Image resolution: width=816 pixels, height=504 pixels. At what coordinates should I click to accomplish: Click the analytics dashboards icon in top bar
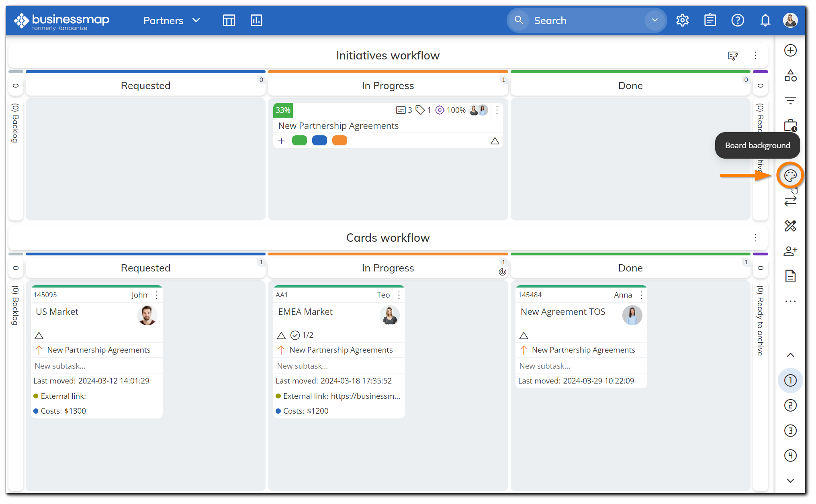pos(256,20)
